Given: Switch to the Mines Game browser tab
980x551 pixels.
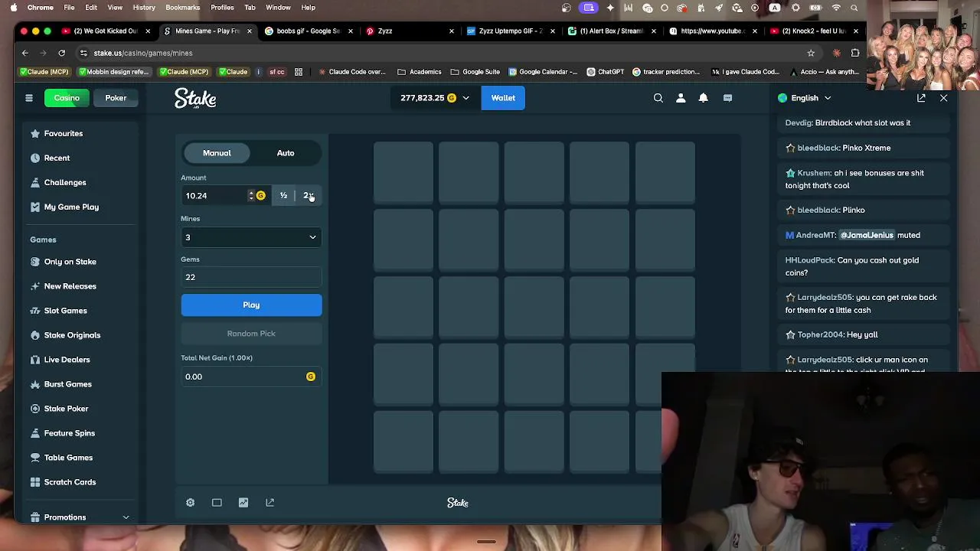Looking at the screenshot, I should pyautogui.click(x=207, y=31).
